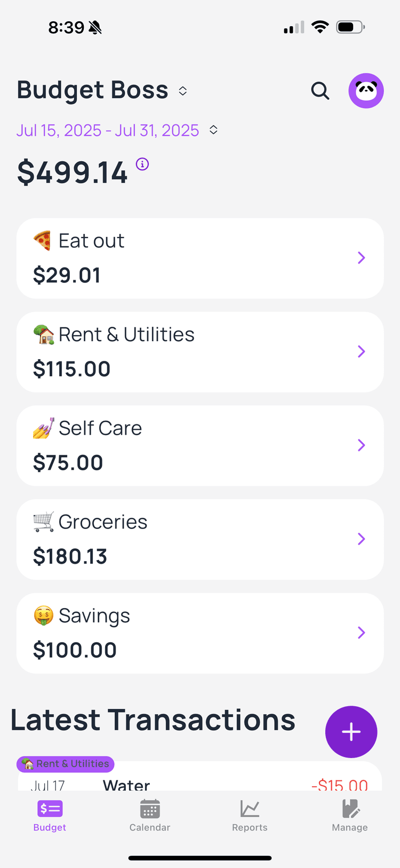Tap the money-face Savings icon
400x868 pixels.
click(43, 616)
